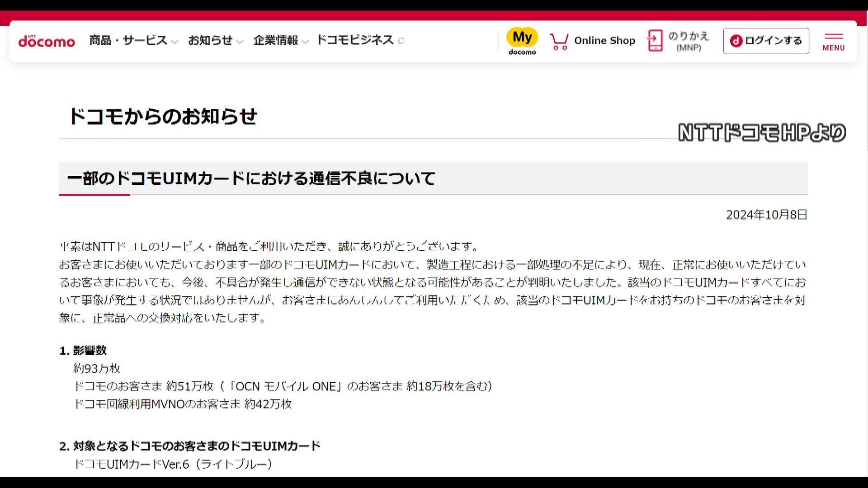Click the text ドコモUIMカードVer.6（ライトブルー）
Screen dimensions: 868x488
click(173, 464)
